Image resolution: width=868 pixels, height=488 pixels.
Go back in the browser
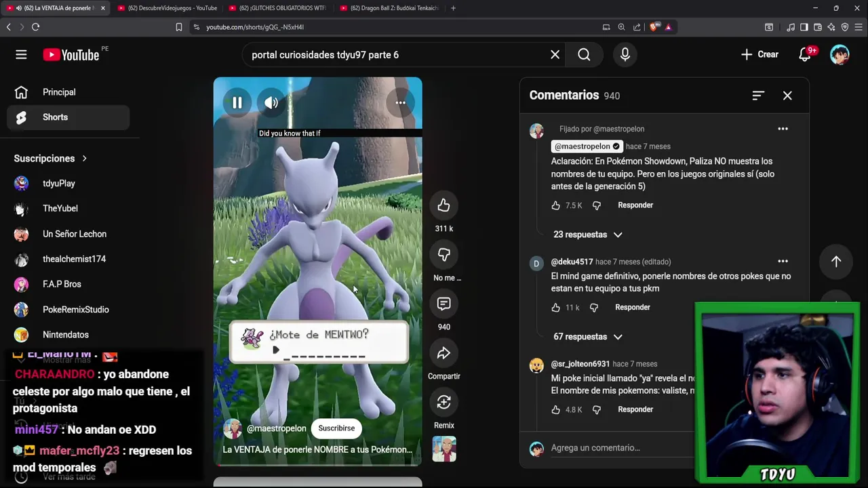pyautogui.click(x=8, y=27)
